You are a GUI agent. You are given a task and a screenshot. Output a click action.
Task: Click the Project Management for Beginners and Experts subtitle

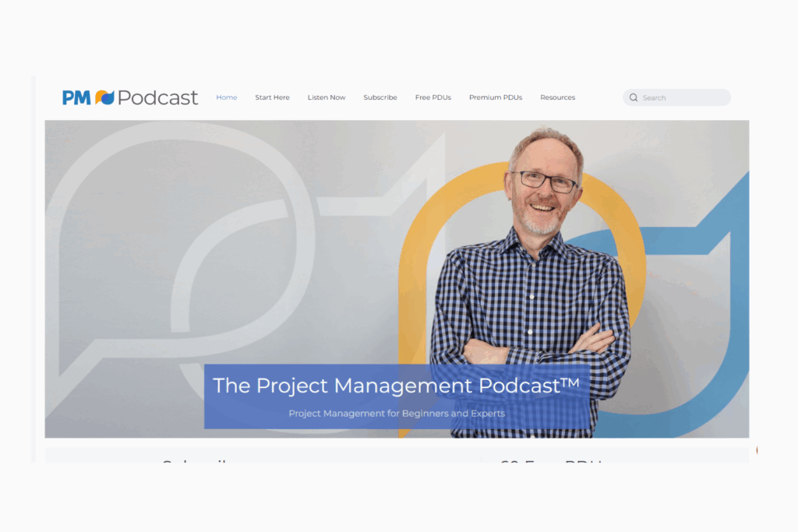pyautogui.click(x=397, y=414)
